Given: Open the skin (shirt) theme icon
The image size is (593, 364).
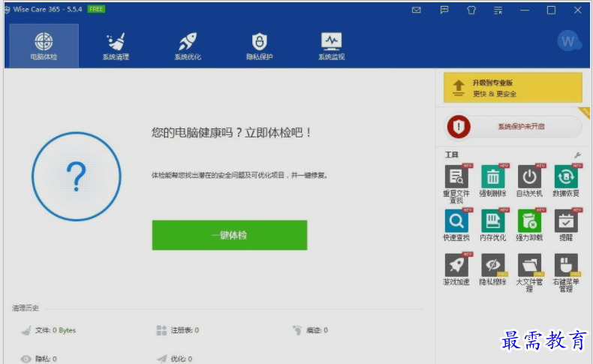Looking at the screenshot, I should tap(471, 11).
